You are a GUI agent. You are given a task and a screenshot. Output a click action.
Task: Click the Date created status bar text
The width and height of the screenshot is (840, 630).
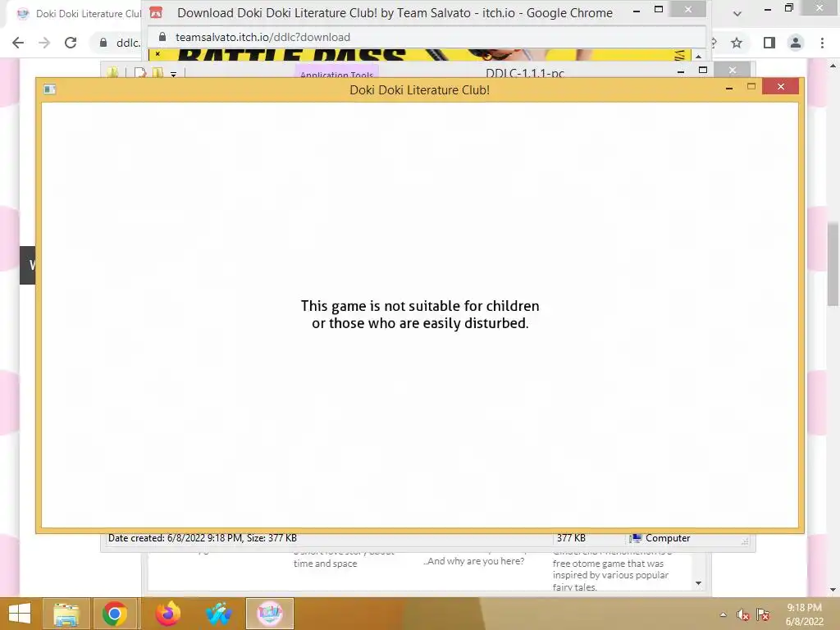coord(203,538)
